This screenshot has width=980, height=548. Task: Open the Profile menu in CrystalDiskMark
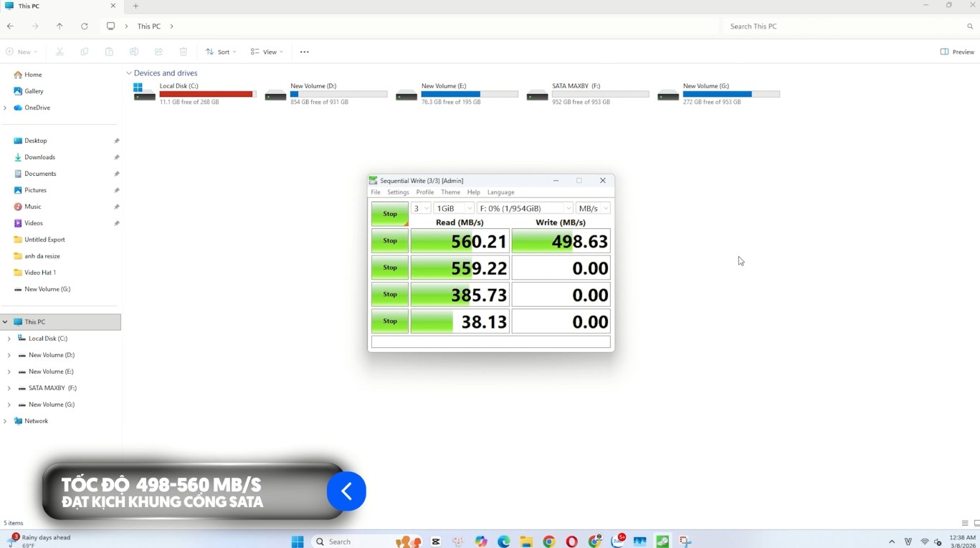[425, 192]
